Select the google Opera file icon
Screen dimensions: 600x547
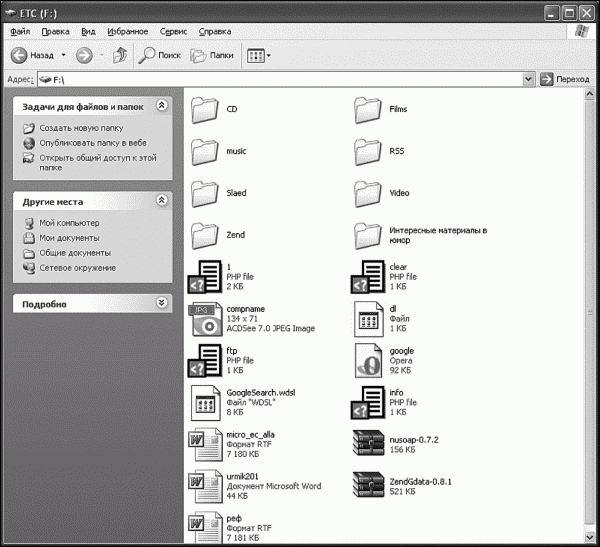368,361
